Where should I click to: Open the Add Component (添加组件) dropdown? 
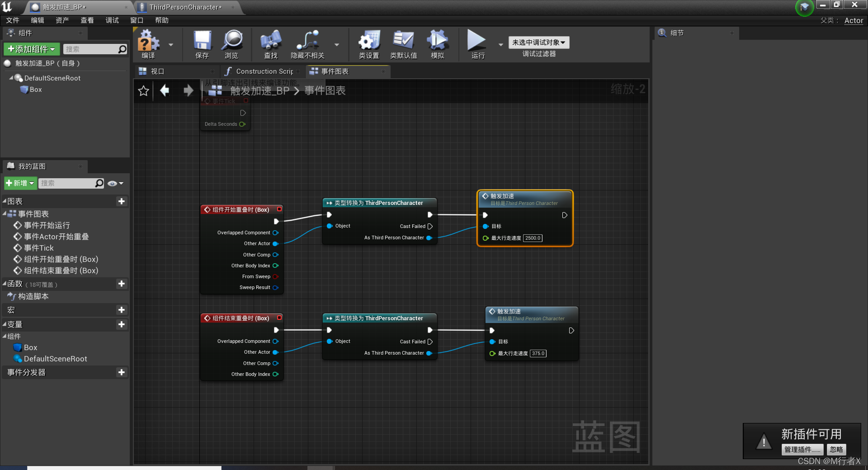point(32,49)
